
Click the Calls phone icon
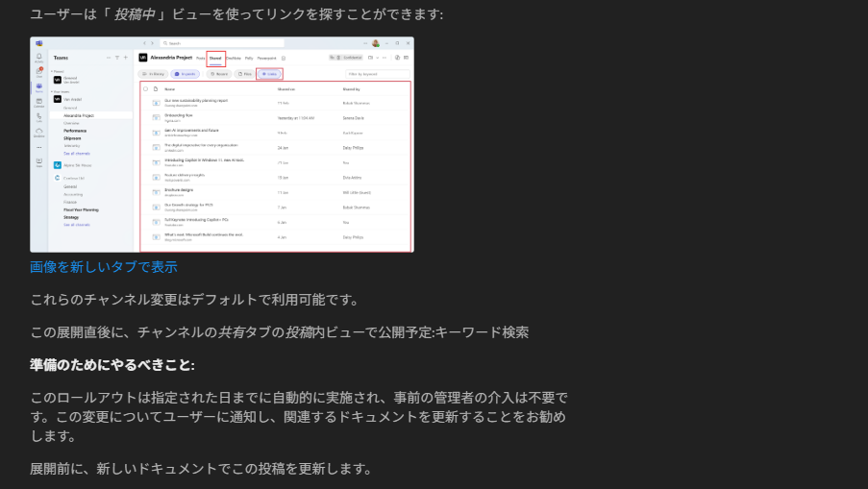tap(38, 116)
